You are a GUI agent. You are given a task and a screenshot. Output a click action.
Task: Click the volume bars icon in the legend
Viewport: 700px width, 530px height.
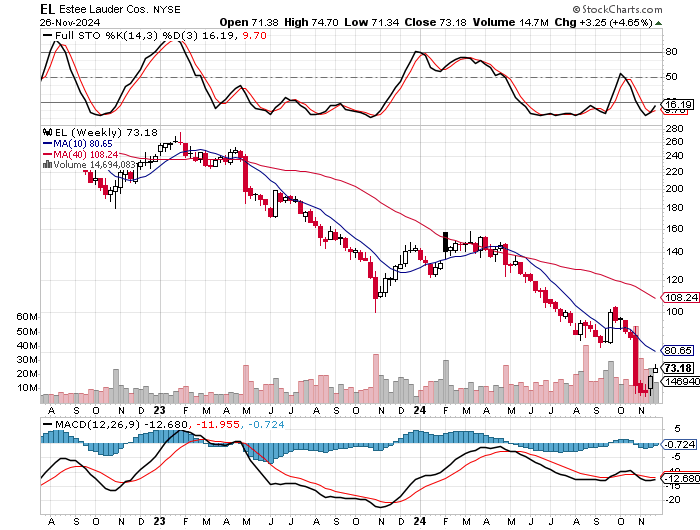click(x=47, y=165)
